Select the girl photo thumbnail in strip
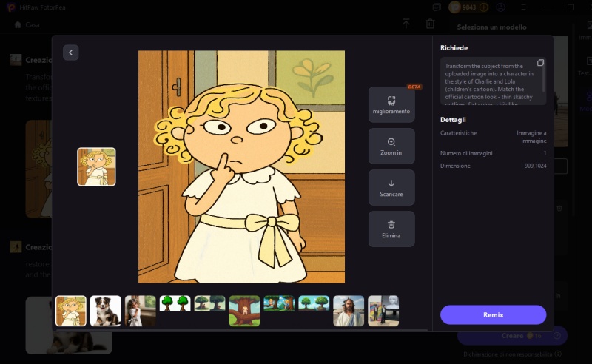 point(141,311)
